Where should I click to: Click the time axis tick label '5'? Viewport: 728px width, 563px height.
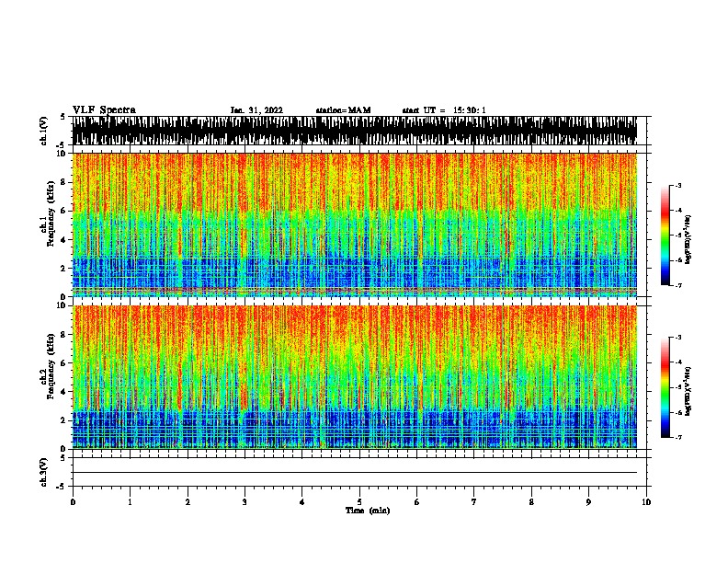pyautogui.click(x=359, y=502)
